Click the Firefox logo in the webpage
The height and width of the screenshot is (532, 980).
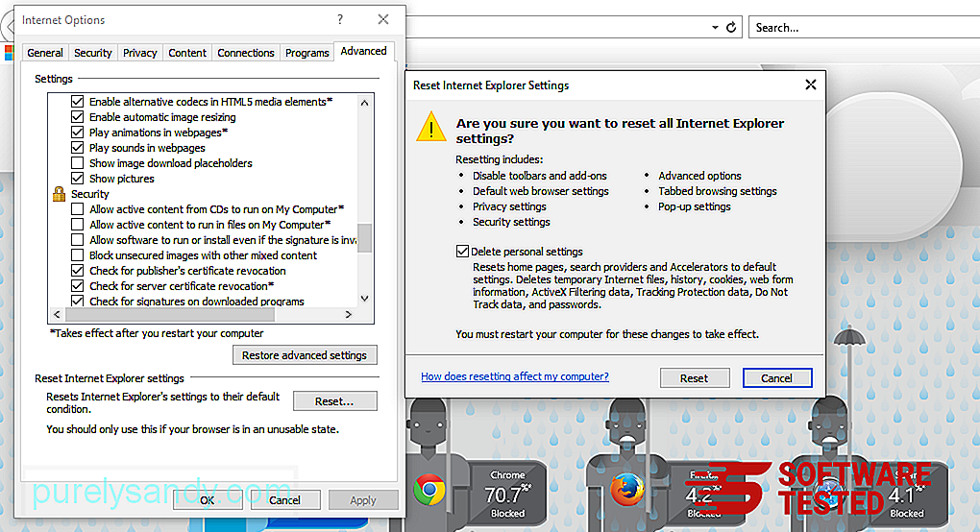point(626,490)
